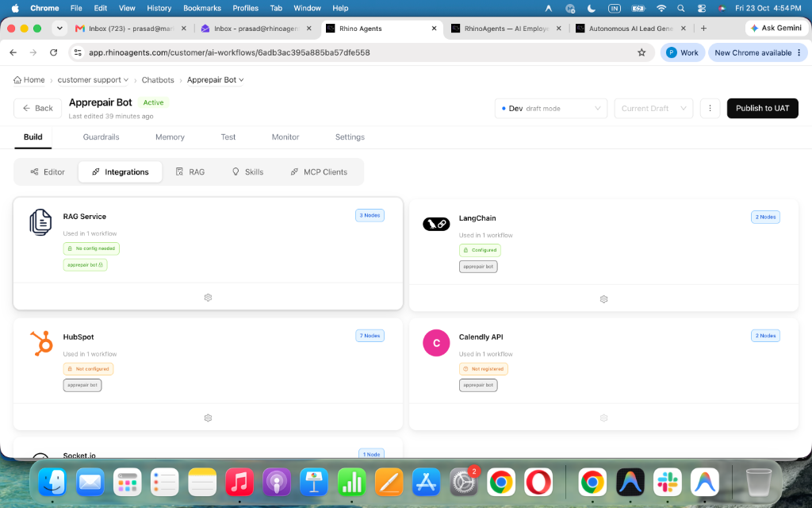Click the address bar URL field

[362, 52]
